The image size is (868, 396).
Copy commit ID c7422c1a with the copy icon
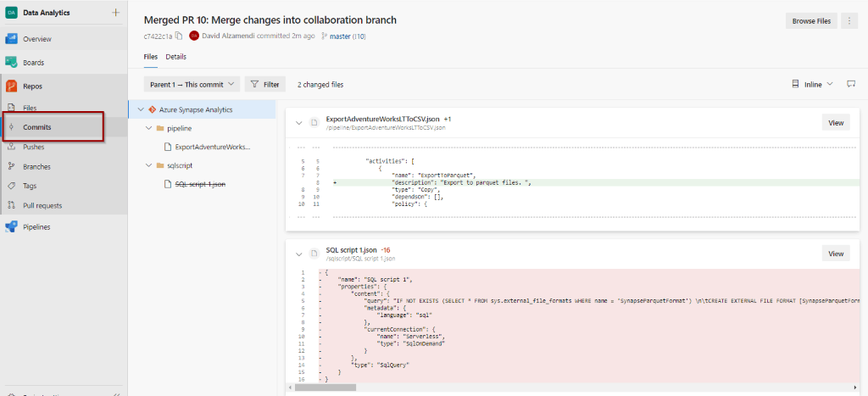coord(178,36)
